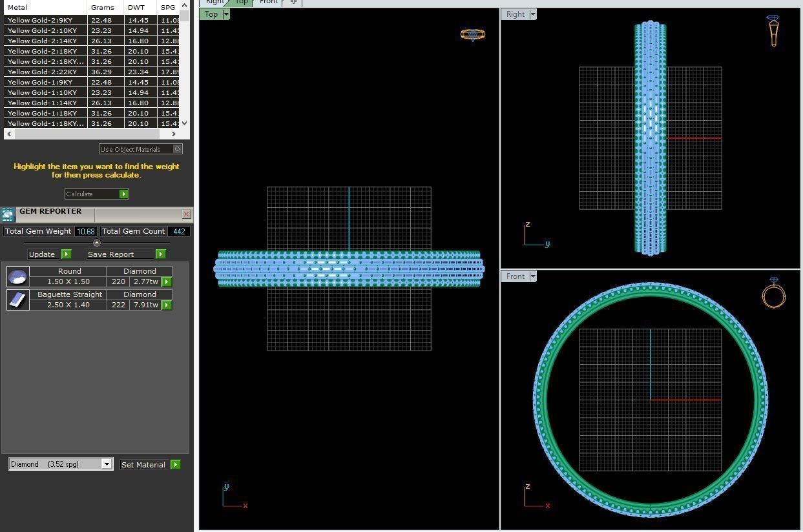The image size is (803, 532).
Task: Click the Update button
Action: pyautogui.click(x=43, y=254)
